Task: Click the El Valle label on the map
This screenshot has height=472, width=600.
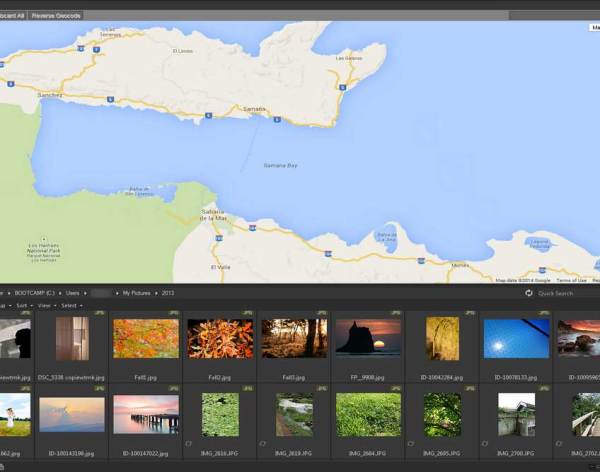Action: coord(221,267)
